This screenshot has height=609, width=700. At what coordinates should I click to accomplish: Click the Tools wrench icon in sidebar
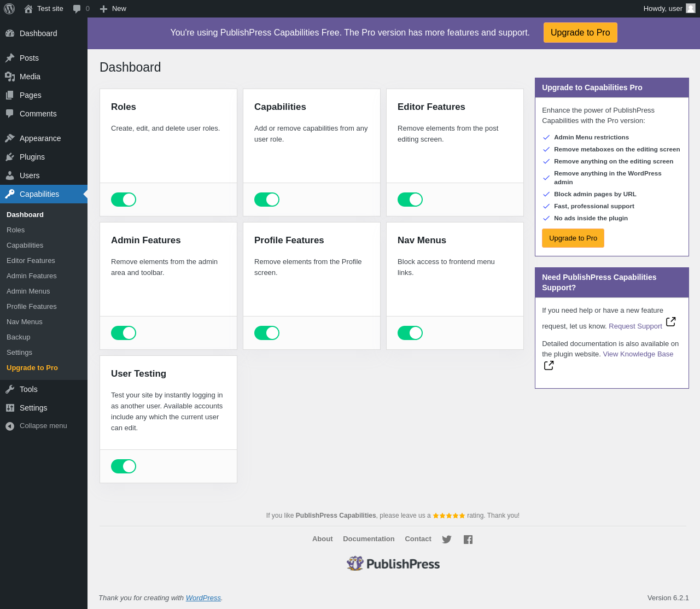(10, 389)
